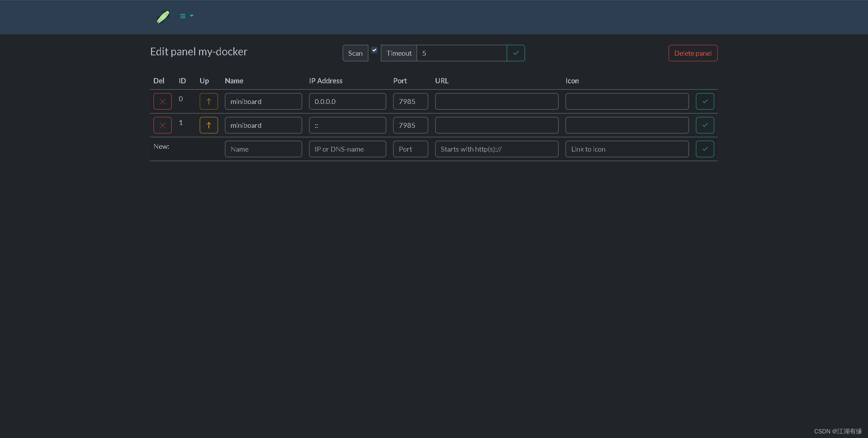Viewport: 868px width, 438px height.
Task: Edit row 1 port 7985 field
Action: [x=410, y=125]
